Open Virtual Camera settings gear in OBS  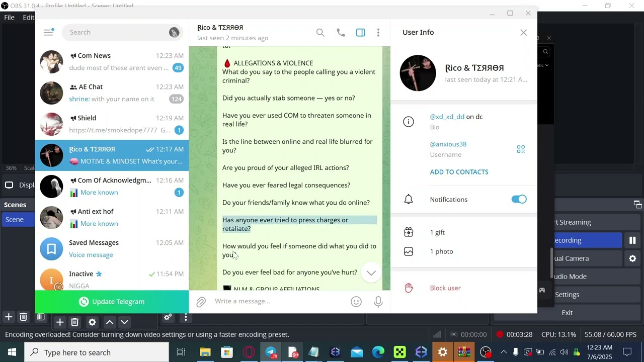(632, 258)
